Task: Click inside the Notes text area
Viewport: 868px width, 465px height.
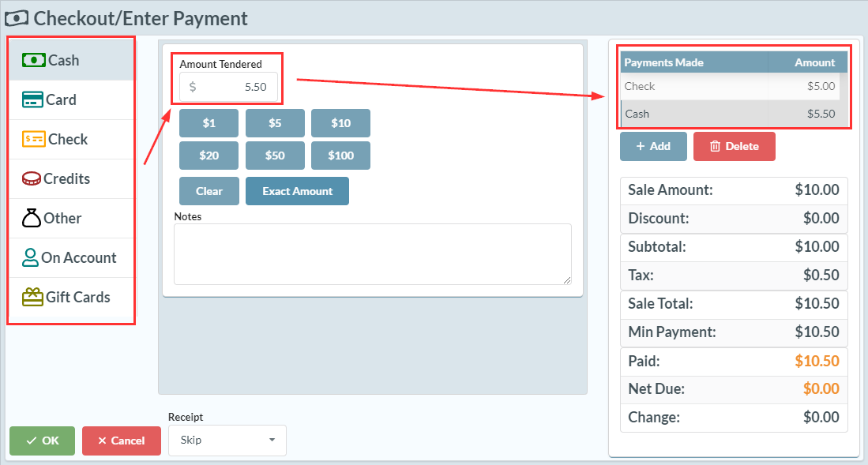Action: pyautogui.click(x=372, y=253)
